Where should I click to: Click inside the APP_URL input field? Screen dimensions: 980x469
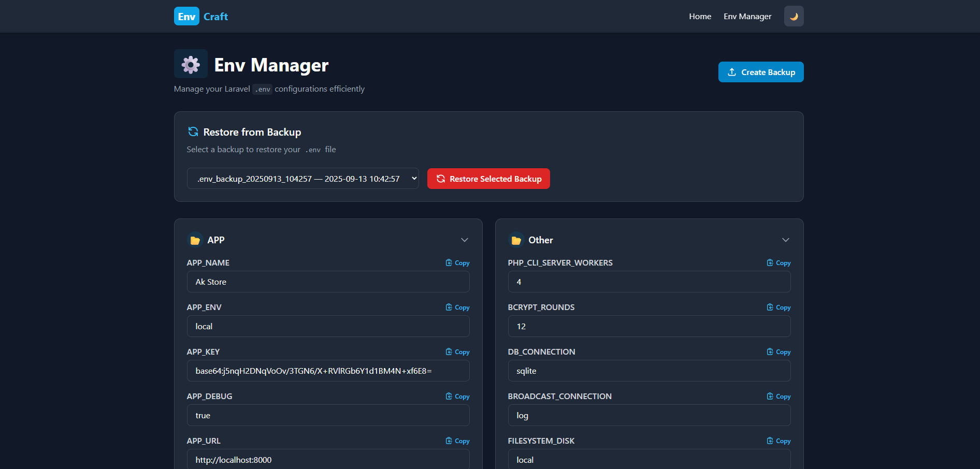pos(328,460)
